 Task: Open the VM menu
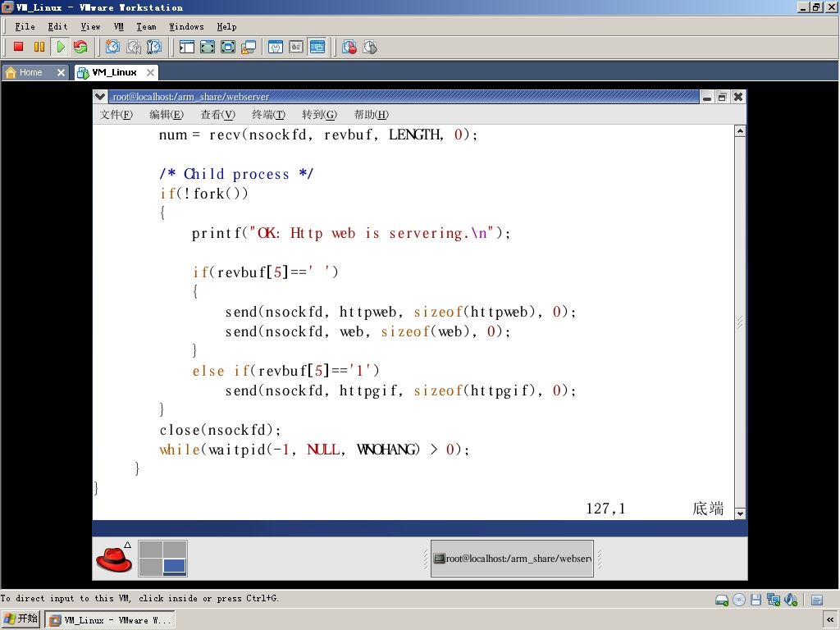click(118, 26)
